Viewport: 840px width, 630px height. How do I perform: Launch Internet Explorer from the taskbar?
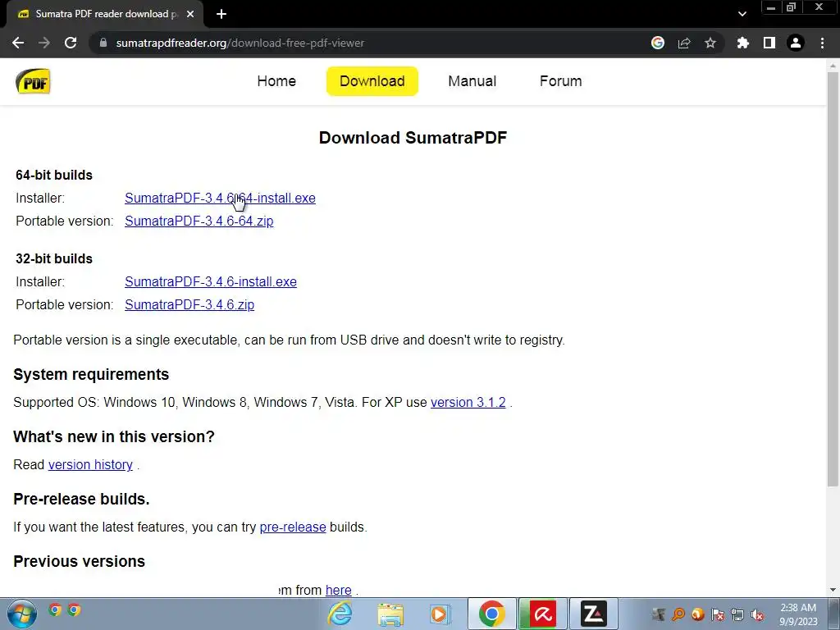(340, 614)
